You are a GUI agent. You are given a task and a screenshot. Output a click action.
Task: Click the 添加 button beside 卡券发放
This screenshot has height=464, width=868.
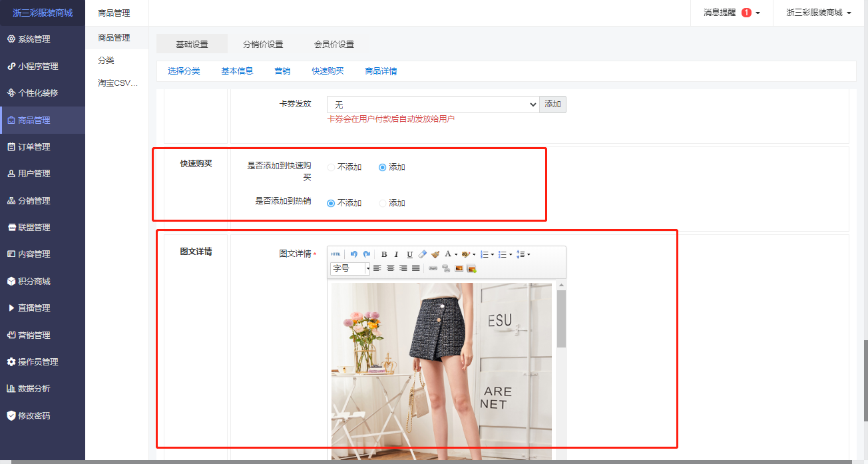pyautogui.click(x=553, y=105)
